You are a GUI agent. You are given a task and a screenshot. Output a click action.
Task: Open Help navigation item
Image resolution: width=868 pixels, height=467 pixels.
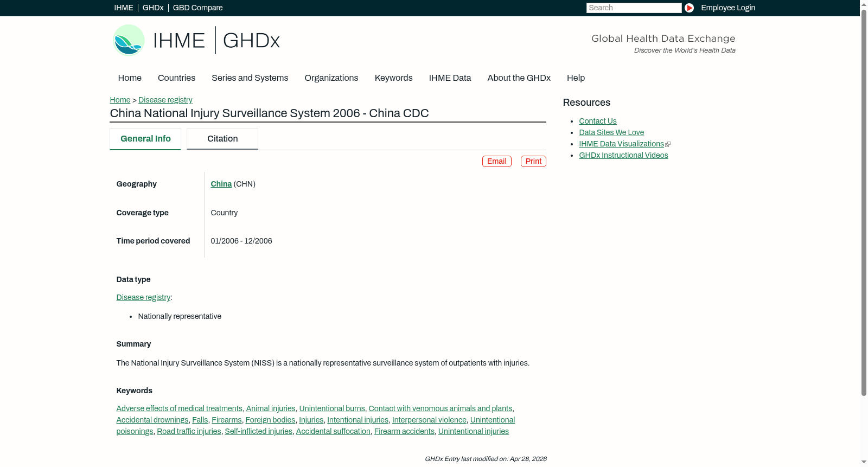pos(576,78)
